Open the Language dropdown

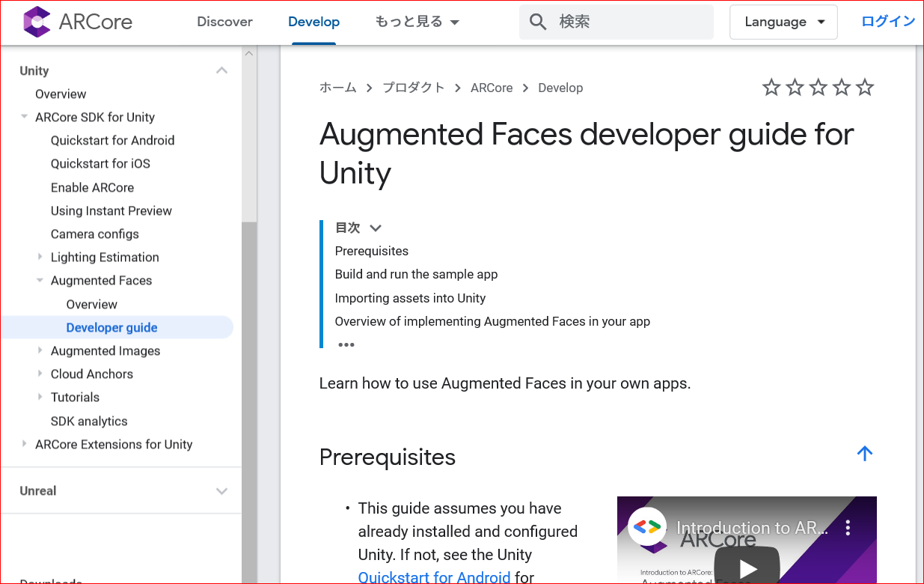(x=783, y=22)
